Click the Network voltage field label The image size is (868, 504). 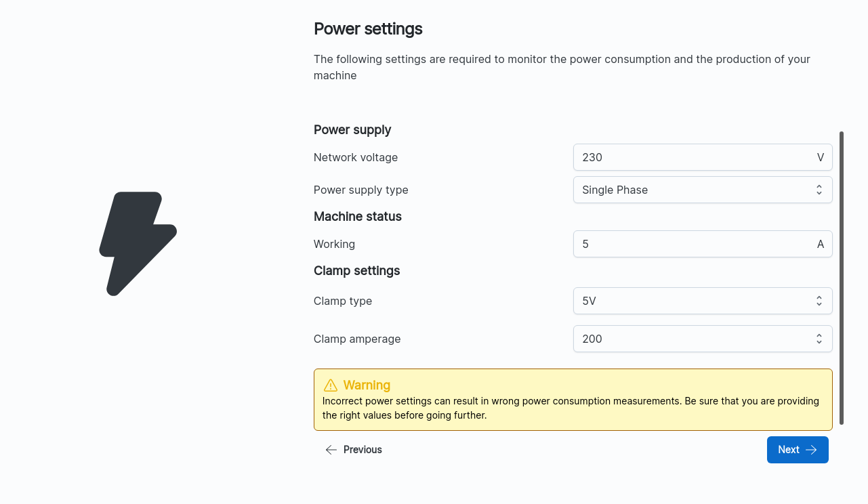click(x=356, y=157)
